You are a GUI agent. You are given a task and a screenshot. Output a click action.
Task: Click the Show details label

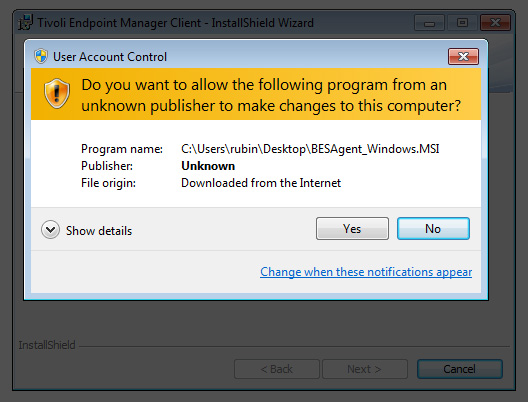[99, 231]
